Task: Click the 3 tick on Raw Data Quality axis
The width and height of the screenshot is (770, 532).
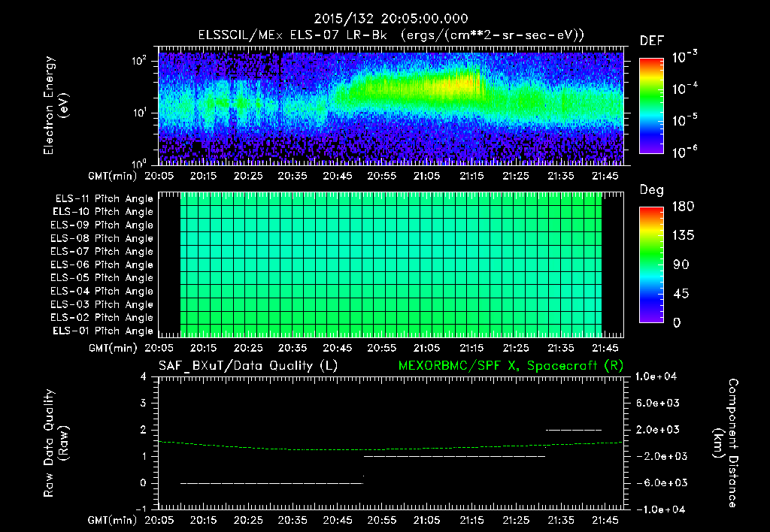Action: 144,404
